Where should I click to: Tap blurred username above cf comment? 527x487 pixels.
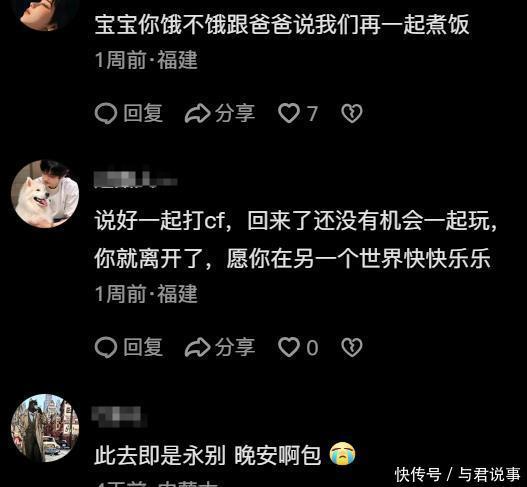(x=135, y=178)
